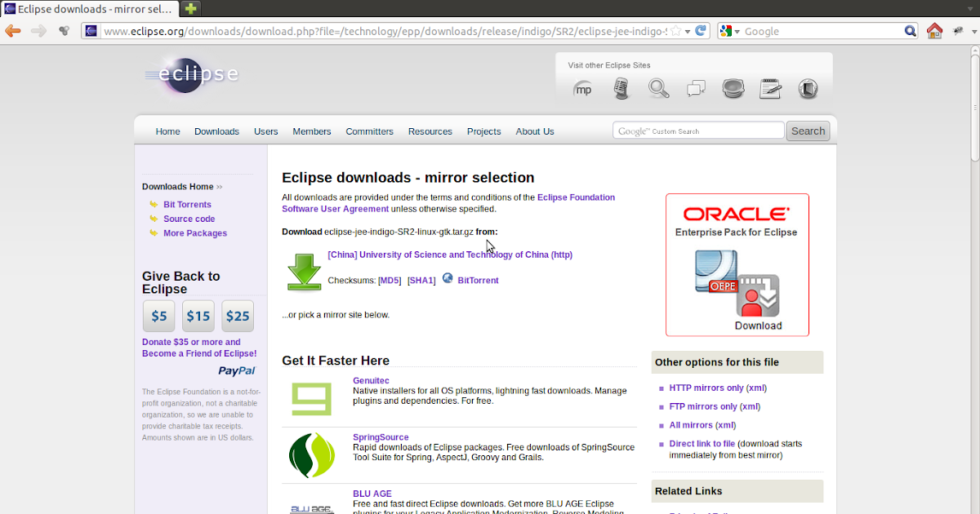Donate with the $25 button
The width and height of the screenshot is (980, 514).
point(238,316)
